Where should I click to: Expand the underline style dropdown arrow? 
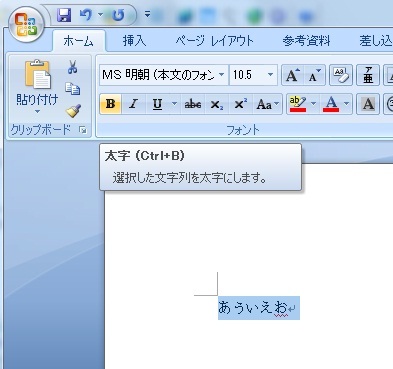[174, 104]
